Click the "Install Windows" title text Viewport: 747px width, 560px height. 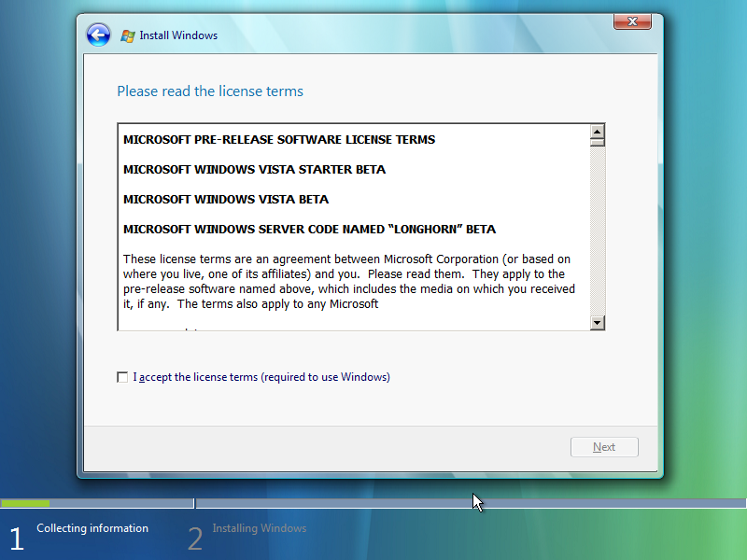tap(178, 35)
